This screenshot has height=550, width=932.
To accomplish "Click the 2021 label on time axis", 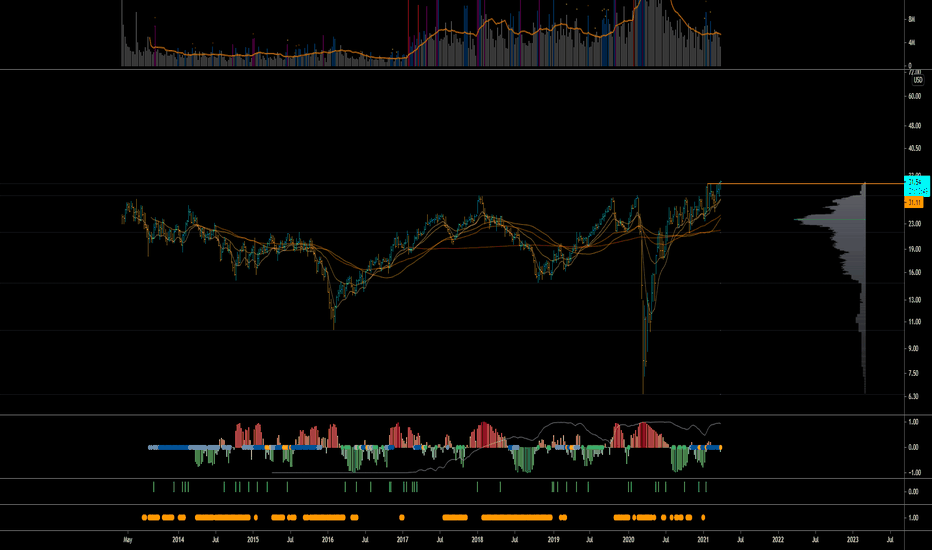I will click(x=703, y=540).
